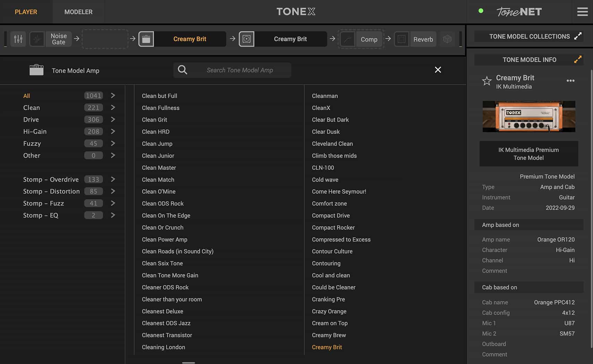Click the cabinet speaker icon beside Creamy Brit cab
This screenshot has height=364, width=593.
[247, 39]
